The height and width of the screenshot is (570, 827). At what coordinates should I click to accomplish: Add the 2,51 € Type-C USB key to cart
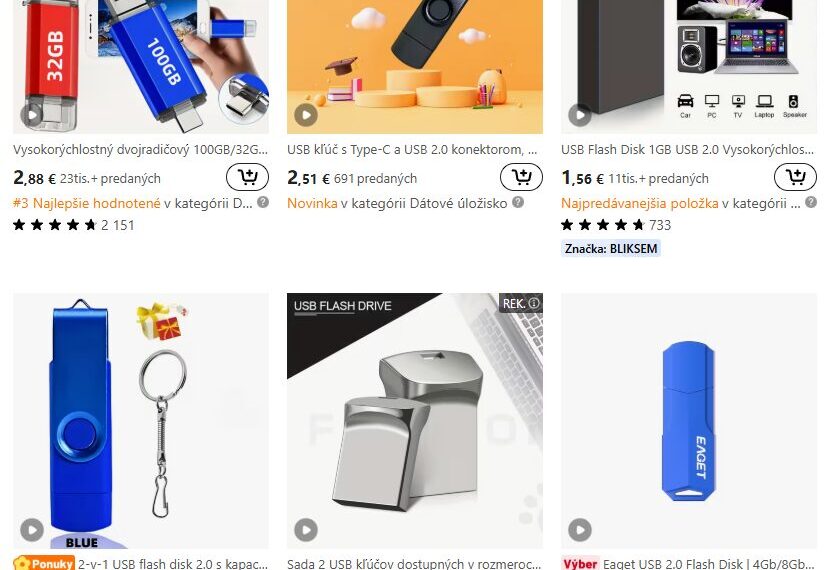click(x=521, y=177)
